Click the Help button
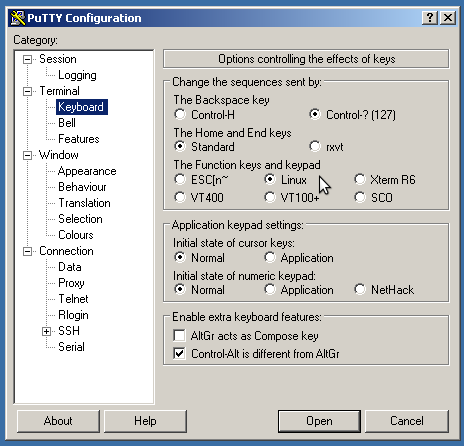 (145, 421)
